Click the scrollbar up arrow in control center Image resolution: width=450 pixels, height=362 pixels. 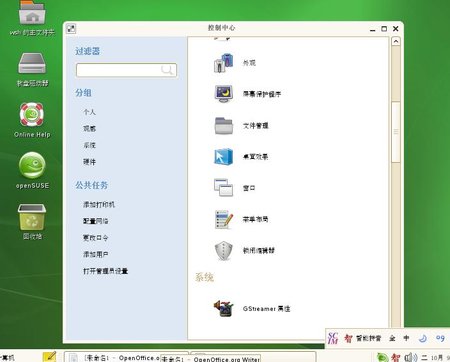click(396, 41)
